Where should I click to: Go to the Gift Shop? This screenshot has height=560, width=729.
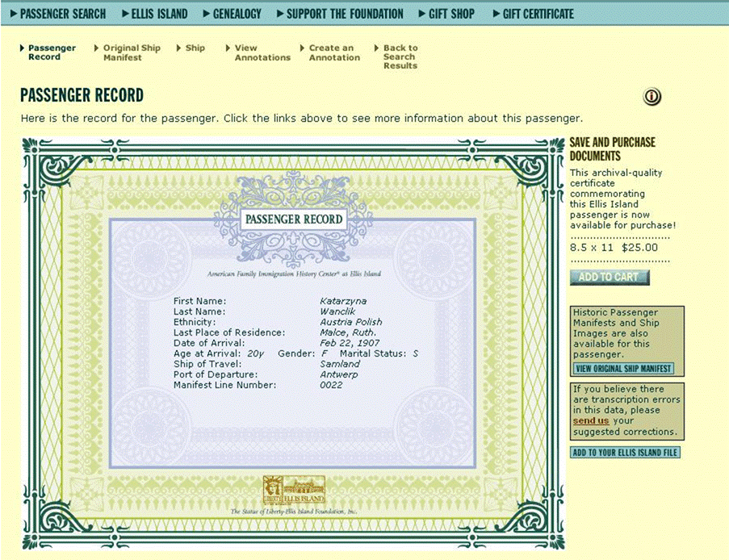point(446,14)
